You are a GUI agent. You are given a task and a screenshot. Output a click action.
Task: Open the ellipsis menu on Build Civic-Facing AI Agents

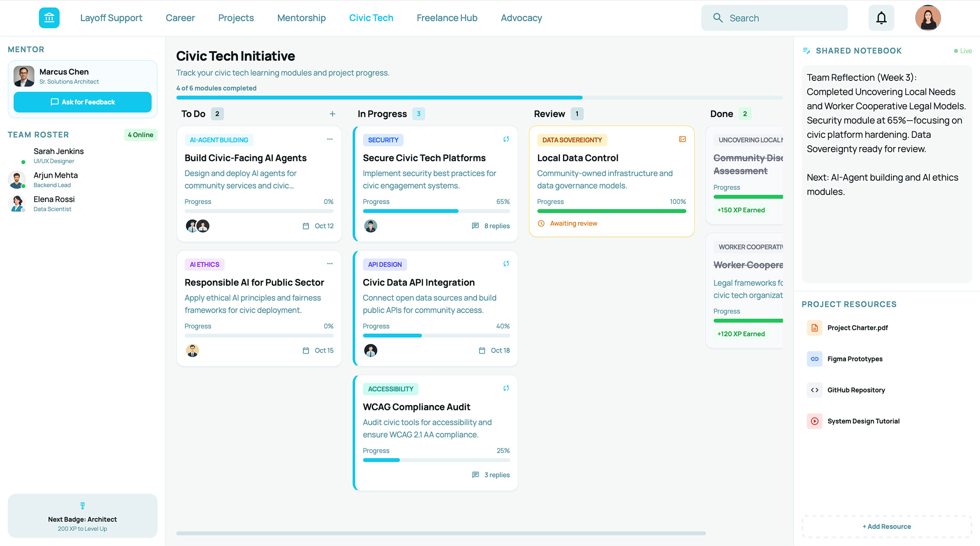[330, 139]
